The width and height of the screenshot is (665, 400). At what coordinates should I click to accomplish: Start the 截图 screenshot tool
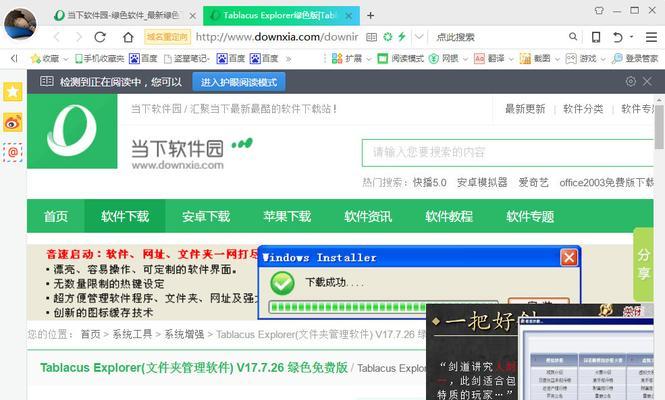tap(535, 59)
